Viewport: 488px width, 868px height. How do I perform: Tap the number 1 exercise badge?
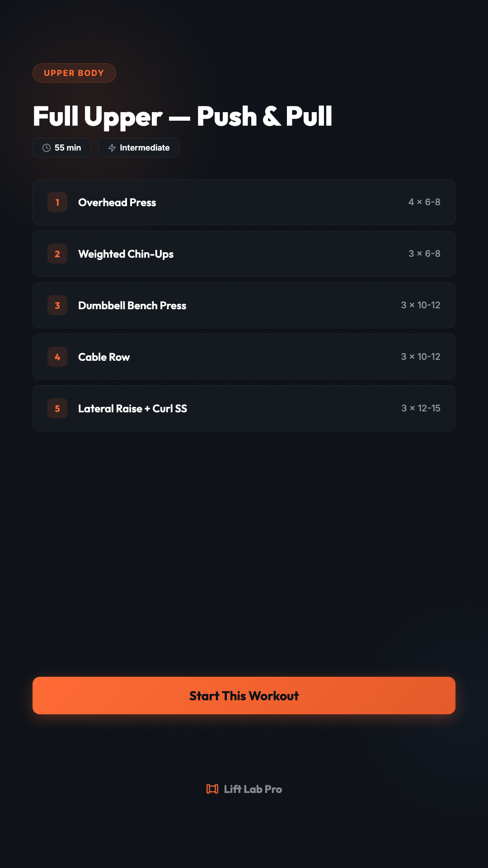[57, 202]
